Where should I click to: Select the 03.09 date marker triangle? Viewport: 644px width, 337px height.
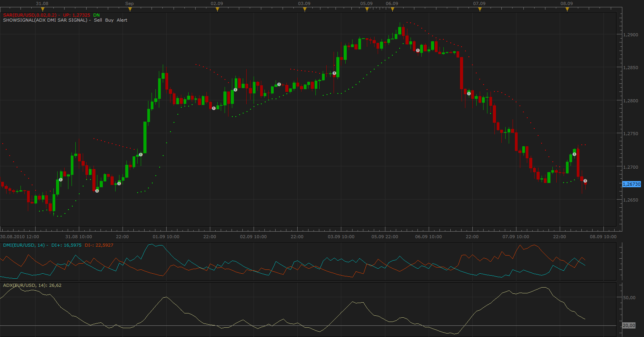click(305, 10)
